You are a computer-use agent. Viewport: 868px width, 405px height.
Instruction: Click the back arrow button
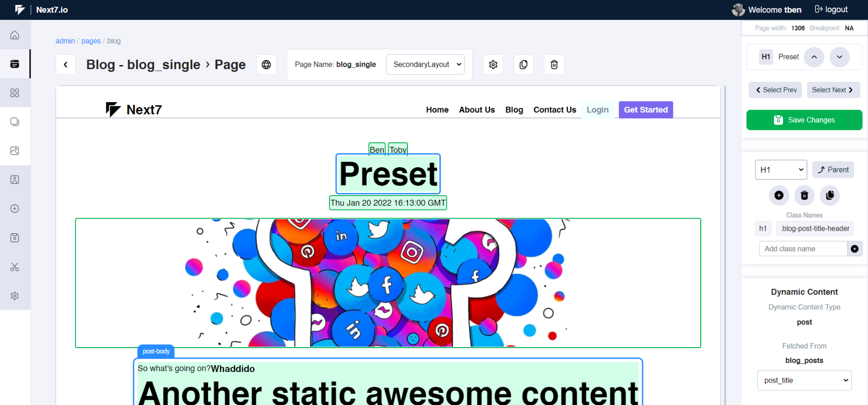[66, 65]
